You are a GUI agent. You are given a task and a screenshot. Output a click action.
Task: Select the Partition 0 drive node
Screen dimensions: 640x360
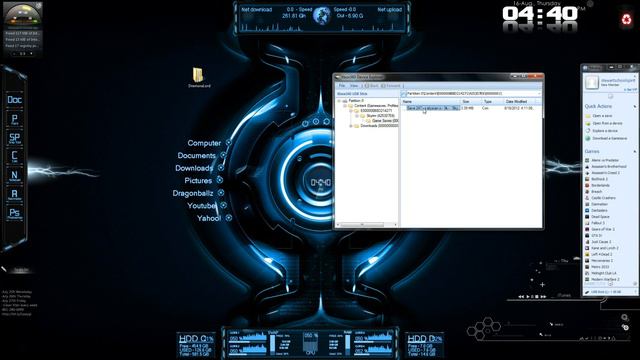pyautogui.click(x=353, y=100)
